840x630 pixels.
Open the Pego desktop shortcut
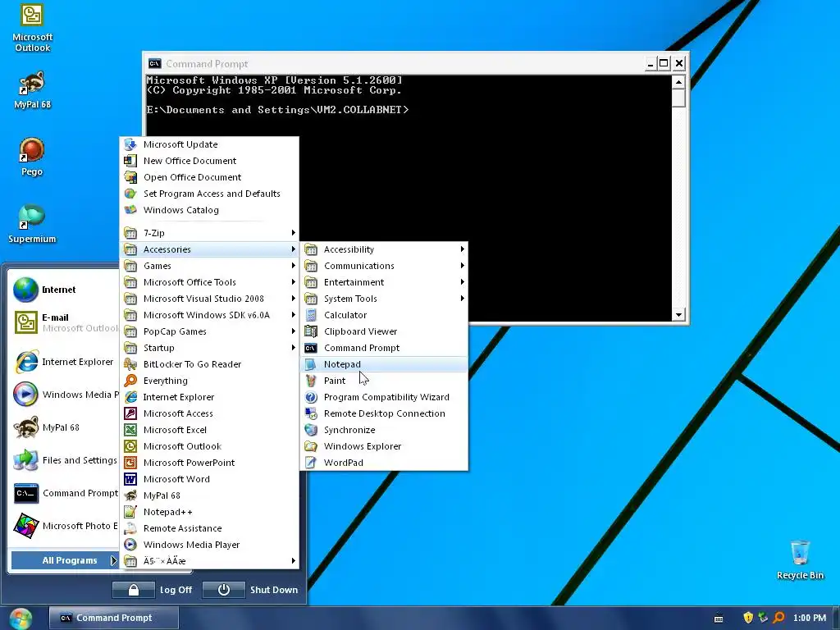tap(32, 157)
